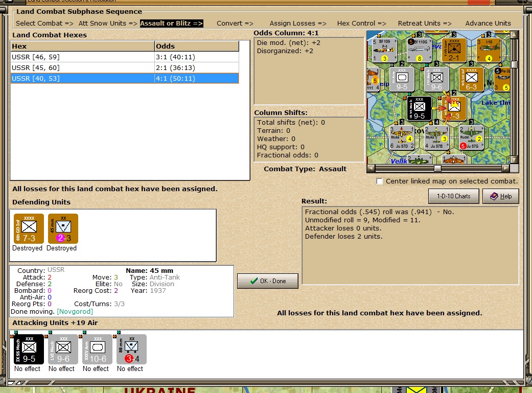Click the Rudel Ju 87G counter on map
The image size is (532, 393).
tap(471, 138)
